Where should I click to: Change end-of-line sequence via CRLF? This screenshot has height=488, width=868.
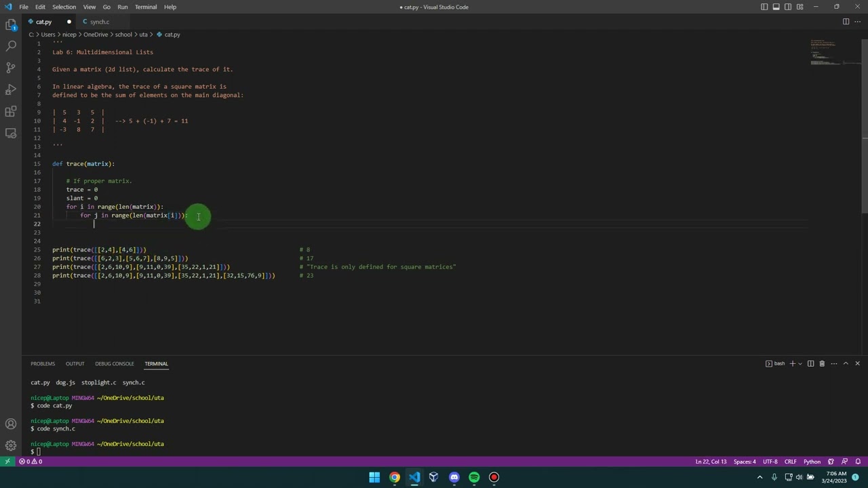791,462
